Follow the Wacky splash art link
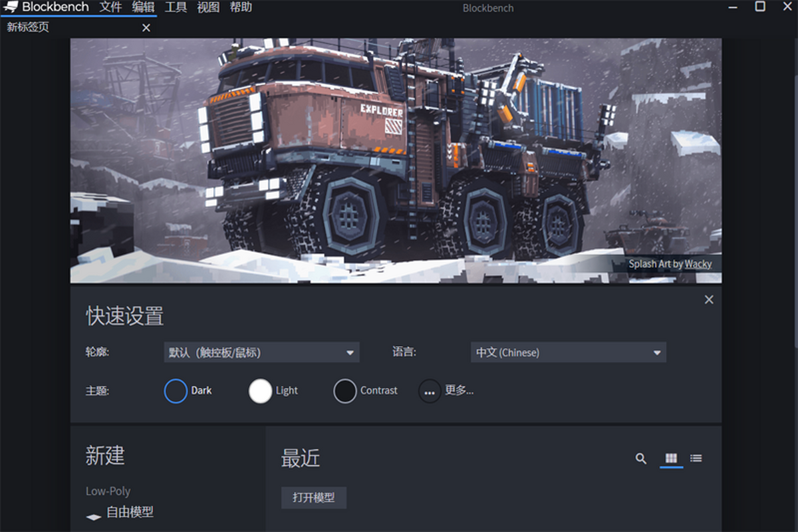Image resolution: width=798 pixels, height=532 pixels. pyautogui.click(x=698, y=264)
